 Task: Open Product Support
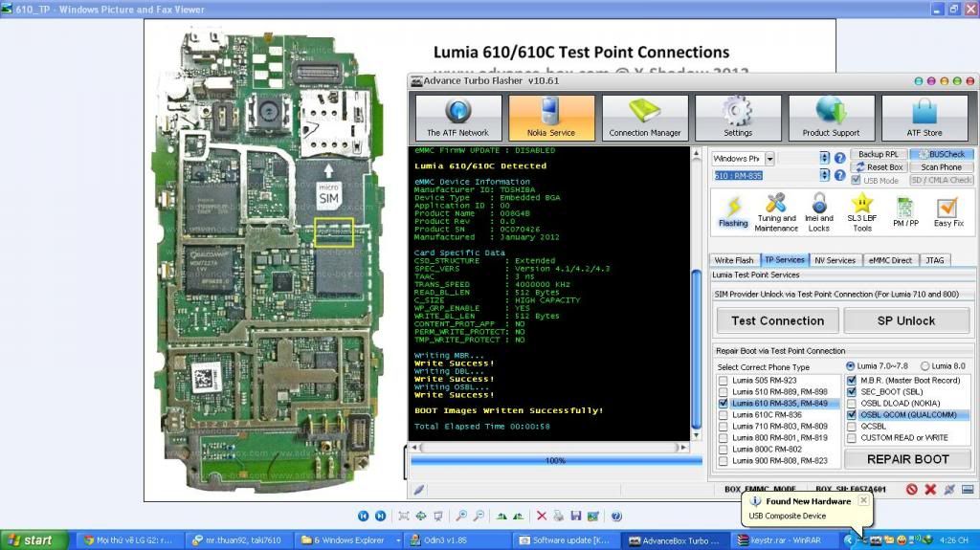(x=831, y=118)
